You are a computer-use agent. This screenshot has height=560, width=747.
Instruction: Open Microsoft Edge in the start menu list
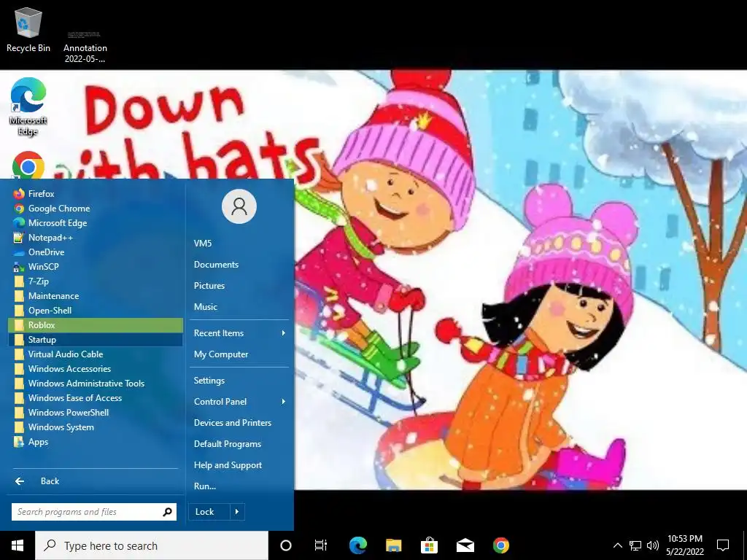point(96,223)
